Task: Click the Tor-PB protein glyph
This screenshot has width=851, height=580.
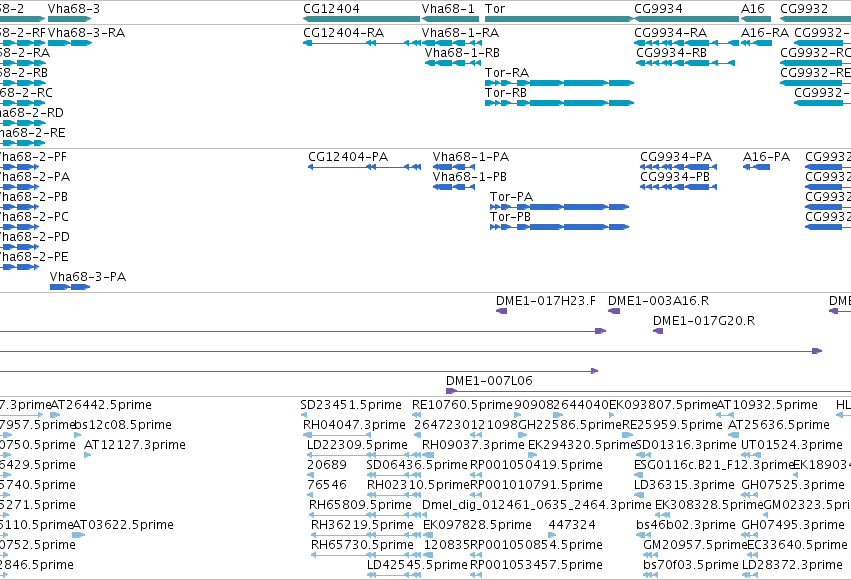Action: [559, 227]
